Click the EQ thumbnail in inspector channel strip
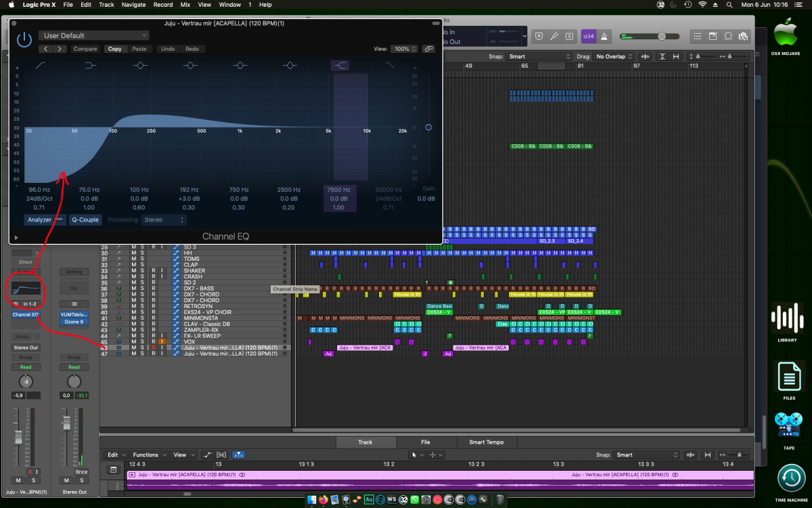The height and width of the screenshot is (508, 812). tap(25, 289)
